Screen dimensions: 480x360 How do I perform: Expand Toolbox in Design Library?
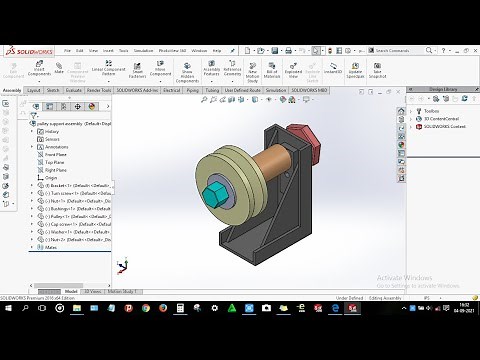pos(411,111)
